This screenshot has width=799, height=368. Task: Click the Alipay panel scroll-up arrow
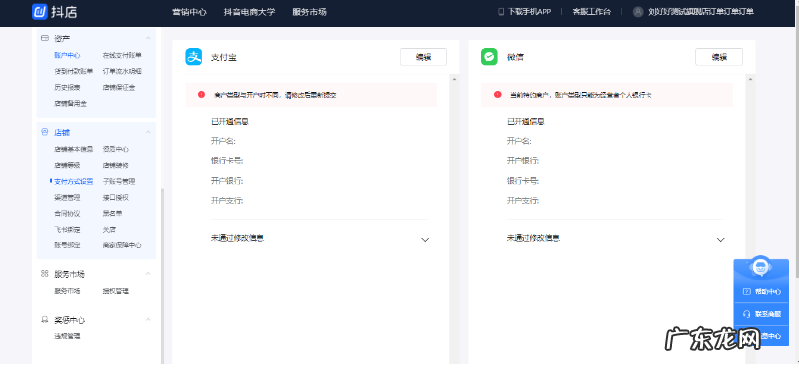coord(454,80)
